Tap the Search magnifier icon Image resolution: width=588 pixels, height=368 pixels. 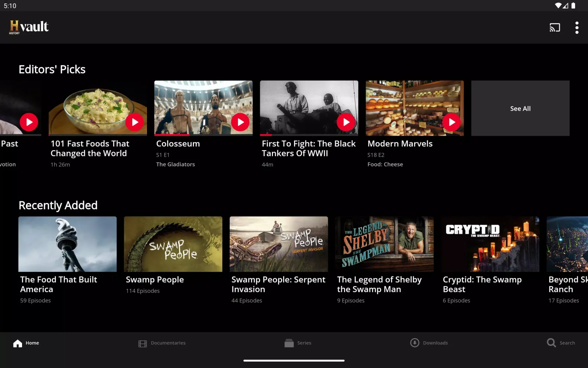(x=551, y=343)
